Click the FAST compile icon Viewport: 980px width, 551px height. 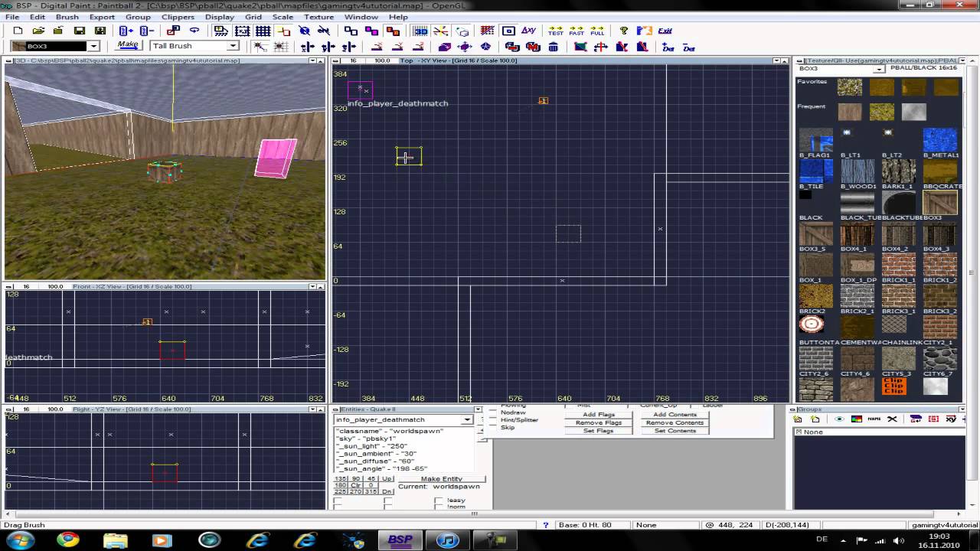coord(577,31)
